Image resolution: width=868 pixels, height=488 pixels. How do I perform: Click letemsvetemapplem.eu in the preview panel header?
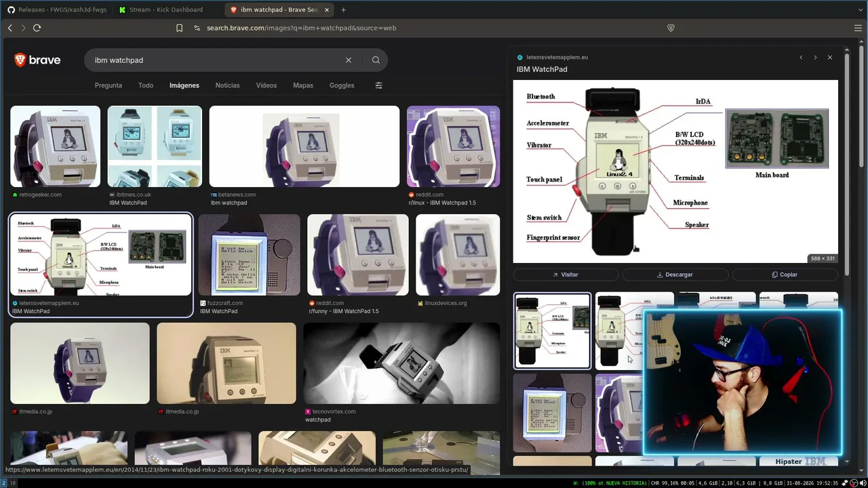point(557,58)
